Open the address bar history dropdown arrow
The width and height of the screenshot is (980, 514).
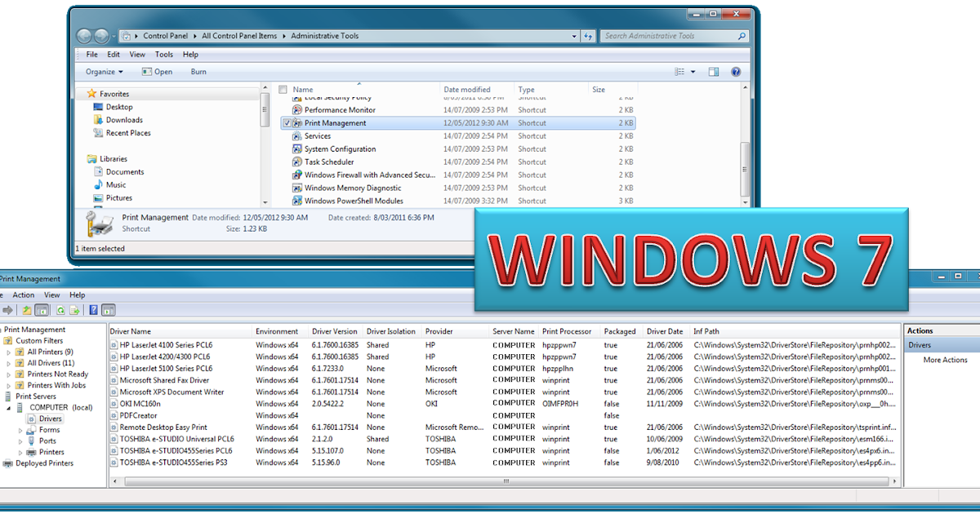572,36
